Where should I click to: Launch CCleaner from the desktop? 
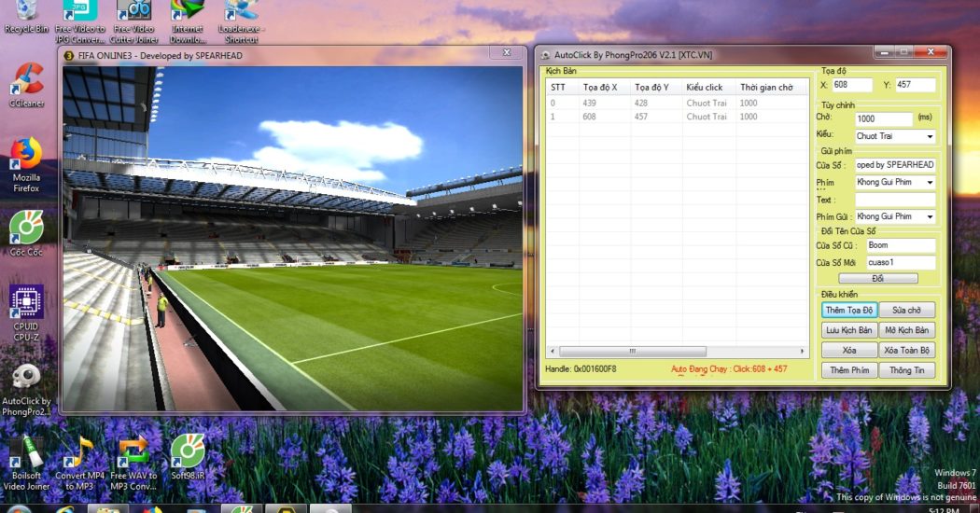(26, 84)
